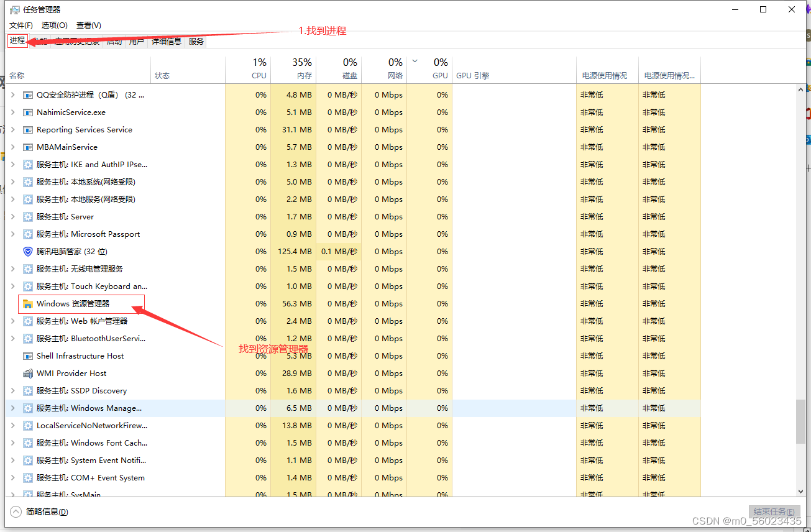Viewport: 811px width, 532px height.
Task: Click the MBAMainService process icon
Action: [27, 147]
